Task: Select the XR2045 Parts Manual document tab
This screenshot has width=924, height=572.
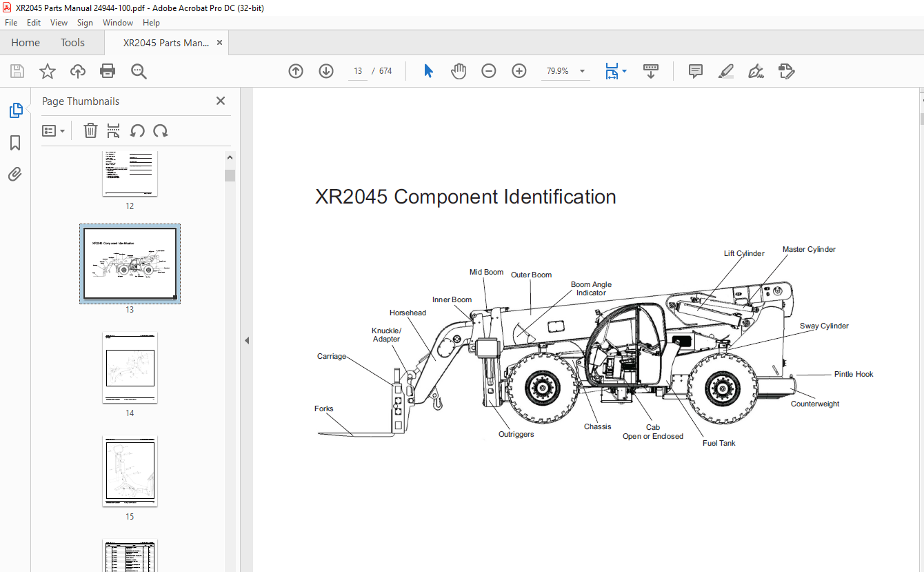Action: (165, 43)
